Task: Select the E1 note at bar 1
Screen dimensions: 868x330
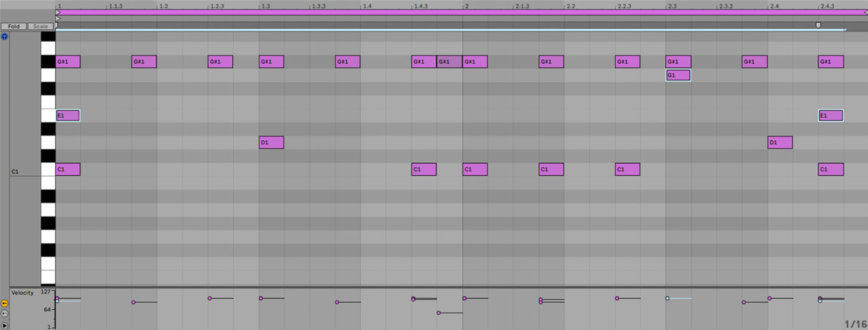Action: (x=68, y=116)
